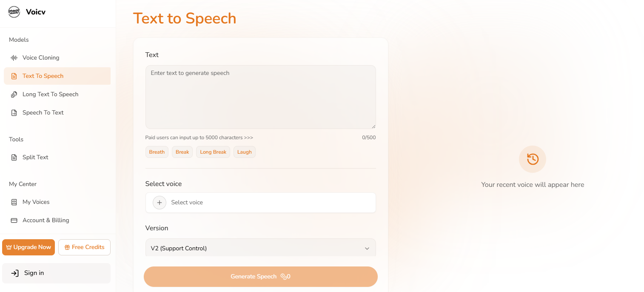Viewport: 644px width, 292px height.
Task: Open the paid users 5000 characters link
Action: click(x=199, y=138)
